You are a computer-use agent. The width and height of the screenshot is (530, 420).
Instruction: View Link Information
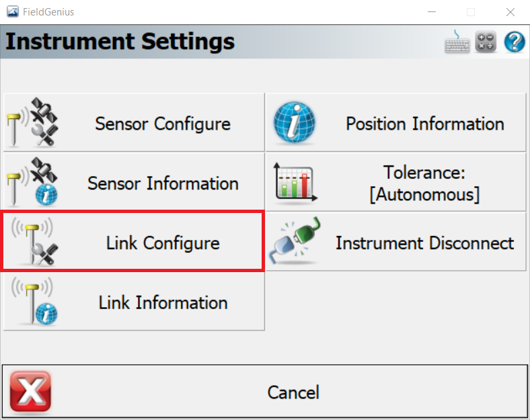(134, 302)
